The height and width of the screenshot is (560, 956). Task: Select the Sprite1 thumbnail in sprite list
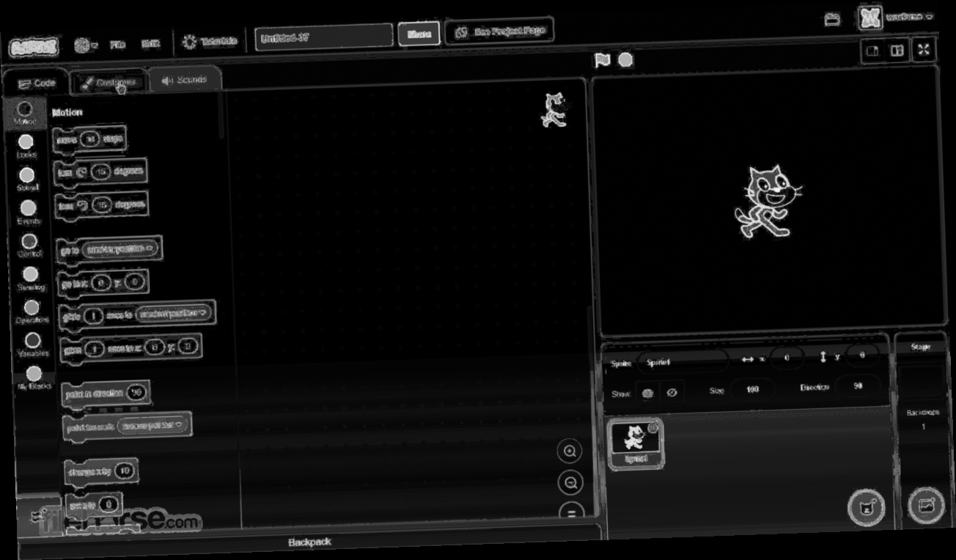coord(635,444)
